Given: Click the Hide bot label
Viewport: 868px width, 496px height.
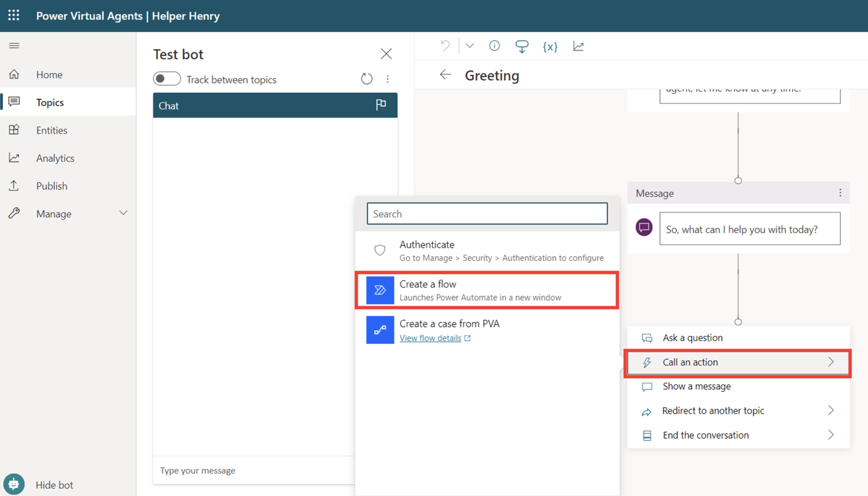Looking at the screenshot, I should pyautogui.click(x=54, y=485).
